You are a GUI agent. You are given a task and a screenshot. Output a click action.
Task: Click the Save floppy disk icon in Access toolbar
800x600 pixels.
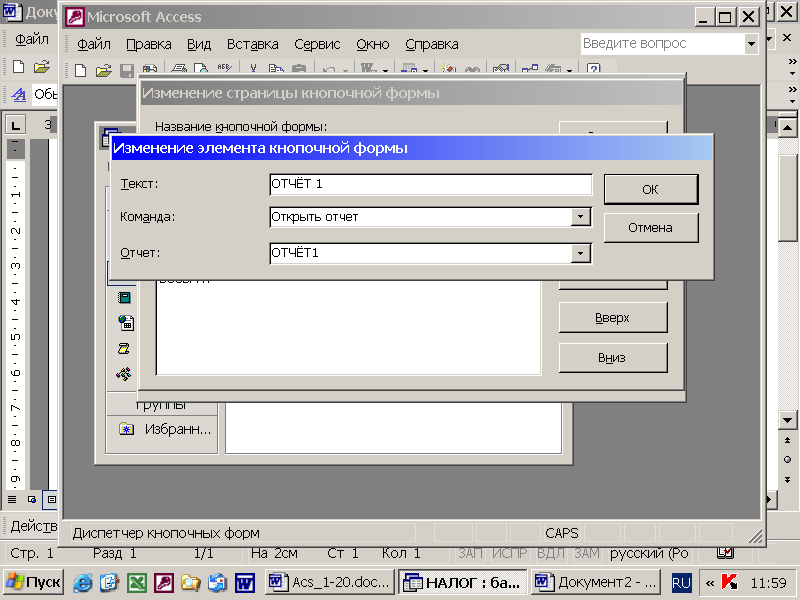click(x=127, y=70)
